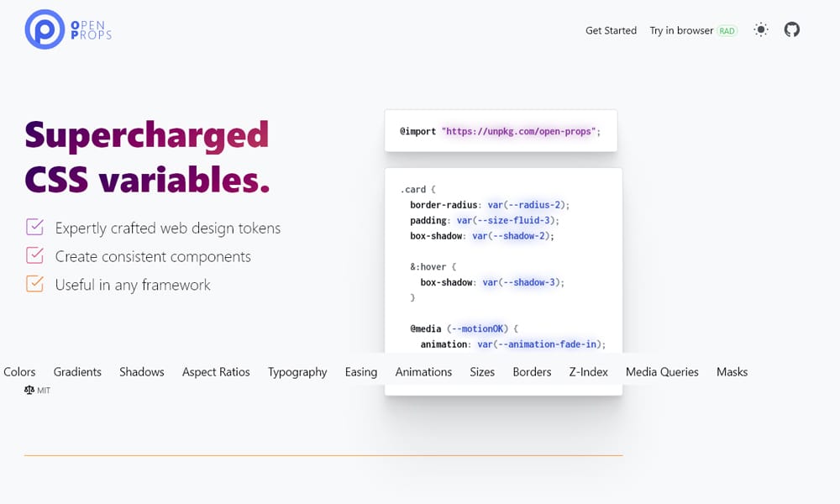Viewport: 840px width, 504px height.
Task: Select the RAD badge next to Try in browser
Action: [x=727, y=29]
